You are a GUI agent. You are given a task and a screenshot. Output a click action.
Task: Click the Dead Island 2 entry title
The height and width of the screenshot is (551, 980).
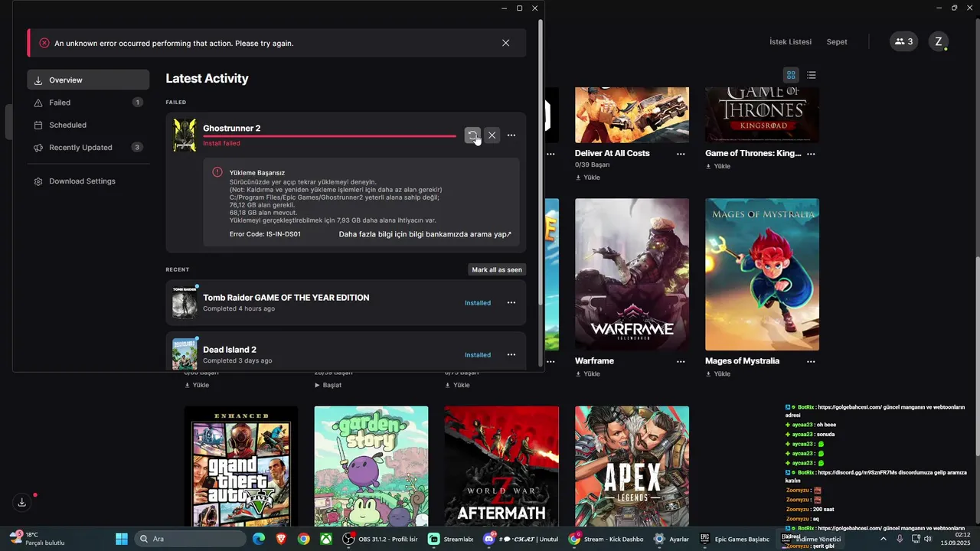[230, 350]
